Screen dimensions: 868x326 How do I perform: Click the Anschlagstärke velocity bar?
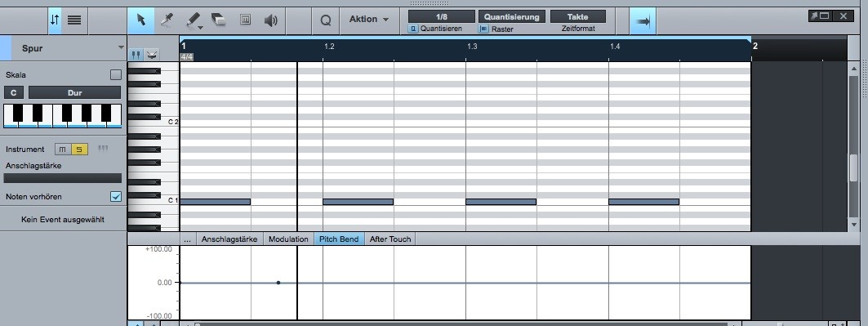click(63, 178)
